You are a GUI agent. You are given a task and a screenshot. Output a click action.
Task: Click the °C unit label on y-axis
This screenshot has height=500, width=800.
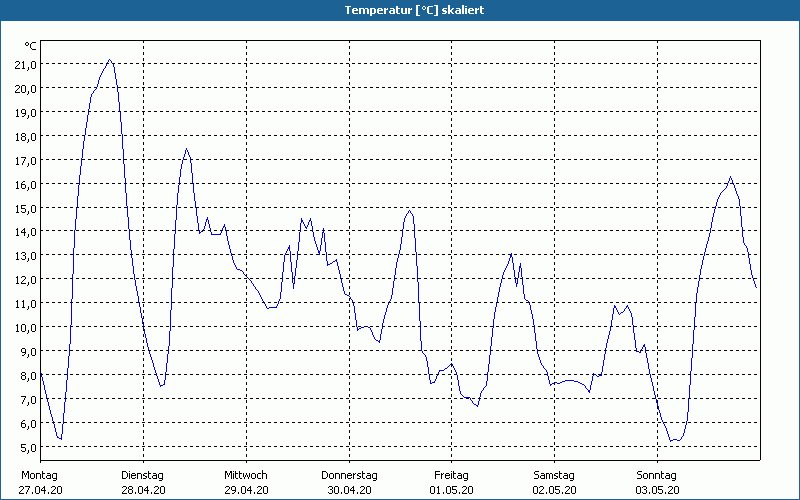tap(30, 46)
